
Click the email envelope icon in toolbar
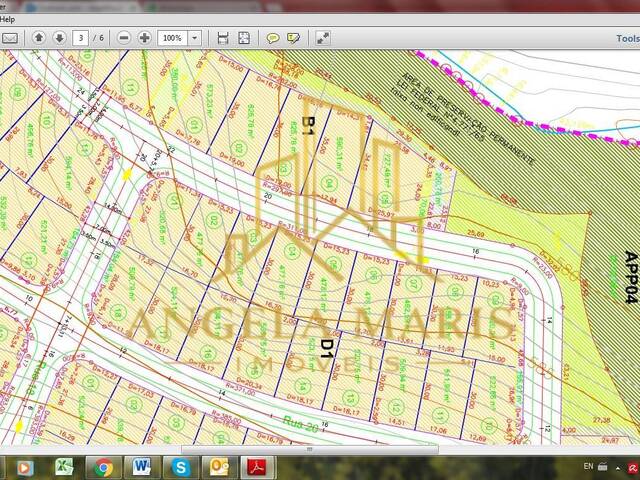click(10, 38)
